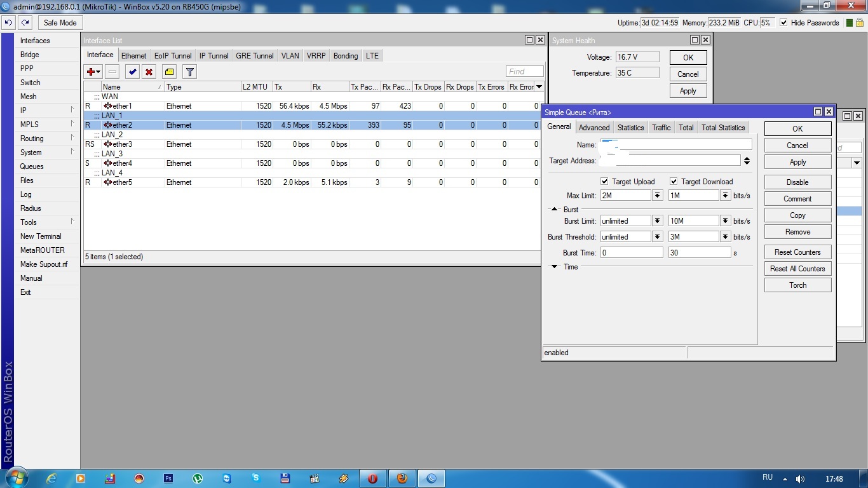Switch to Opera in the taskbar
This screenshot has width=868, height=488.
(373, 478)
